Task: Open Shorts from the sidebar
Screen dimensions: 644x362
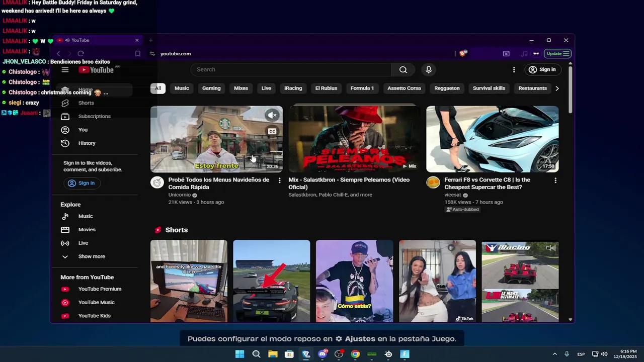Action: tap(94, 103)
